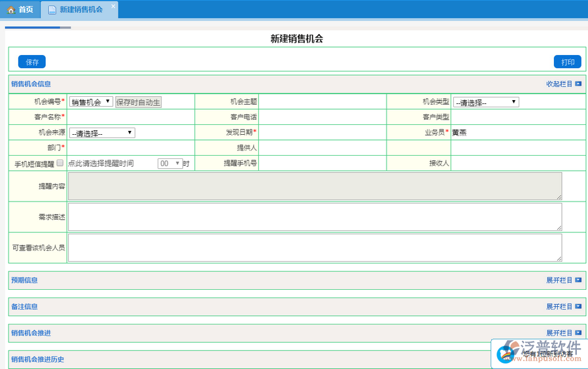Enable the 手机短信提醒 checkbox
Image resolution: width=588 pixels, height=369 pixels.
tap(60, 163)
